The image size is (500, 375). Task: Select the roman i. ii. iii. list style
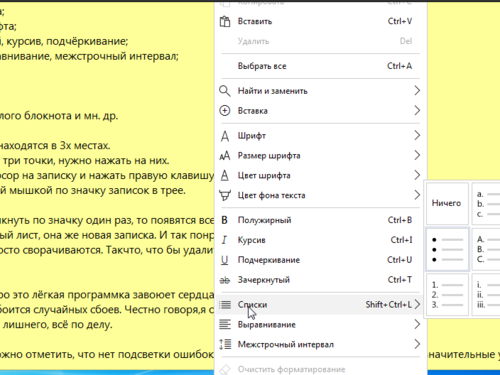(486, 295)
